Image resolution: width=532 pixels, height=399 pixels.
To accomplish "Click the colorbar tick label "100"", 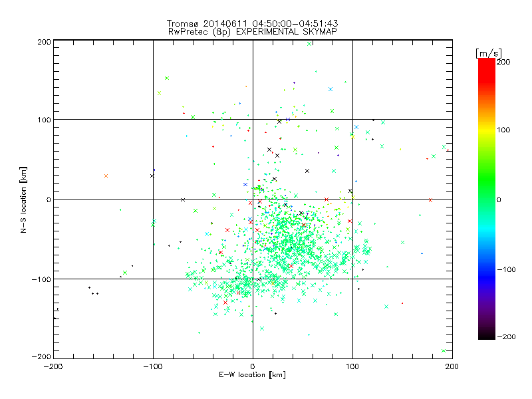I will [x=503, y=130].
